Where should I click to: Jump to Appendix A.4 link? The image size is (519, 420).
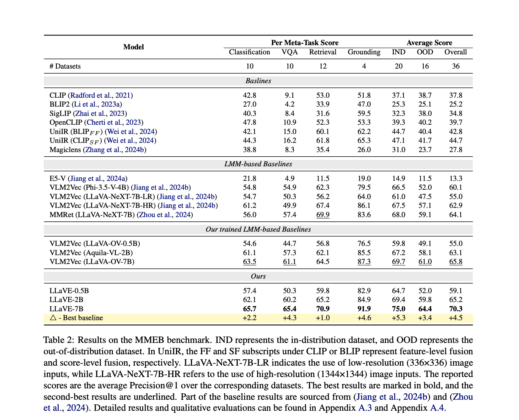point(437,408)
